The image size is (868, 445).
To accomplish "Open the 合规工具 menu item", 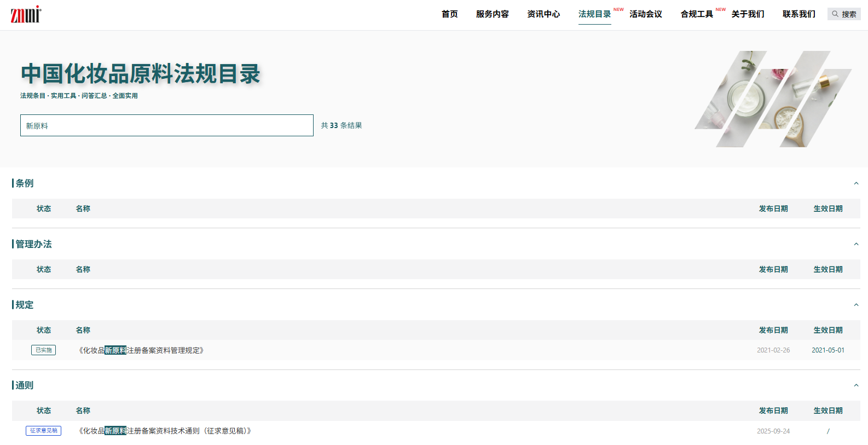I will [x=697, y=14].
